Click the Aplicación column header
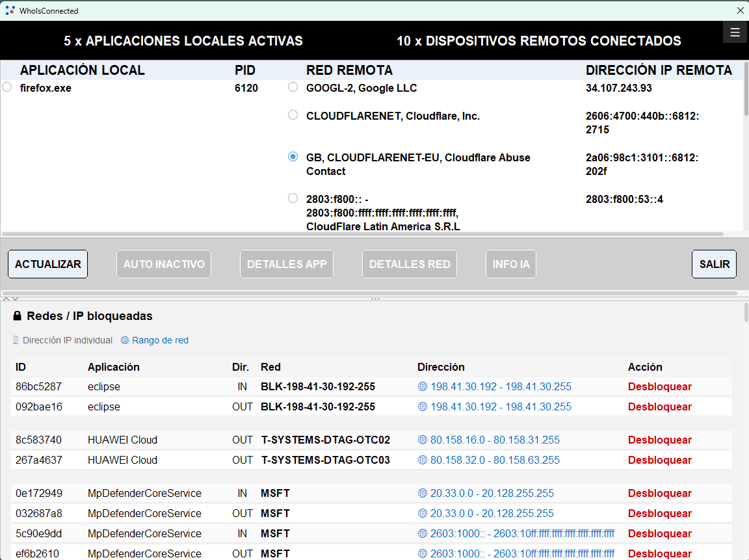749x560 pixels. point(114,367)
